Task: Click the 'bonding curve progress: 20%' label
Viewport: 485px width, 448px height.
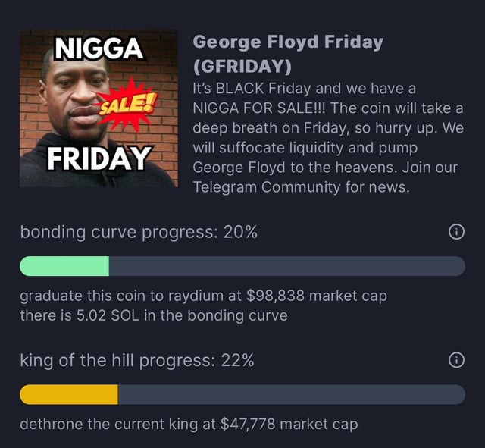Action: (x=139, y=233)
